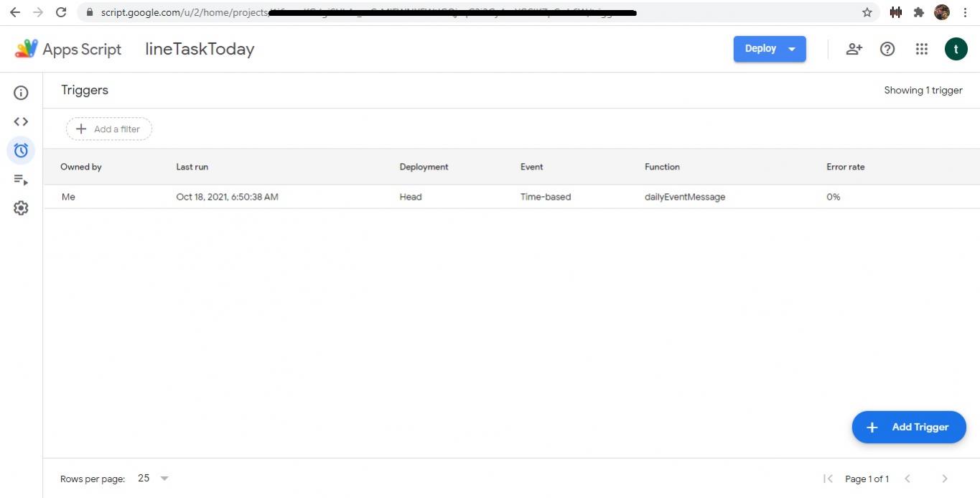Reload the page in browser

point(61,12)
